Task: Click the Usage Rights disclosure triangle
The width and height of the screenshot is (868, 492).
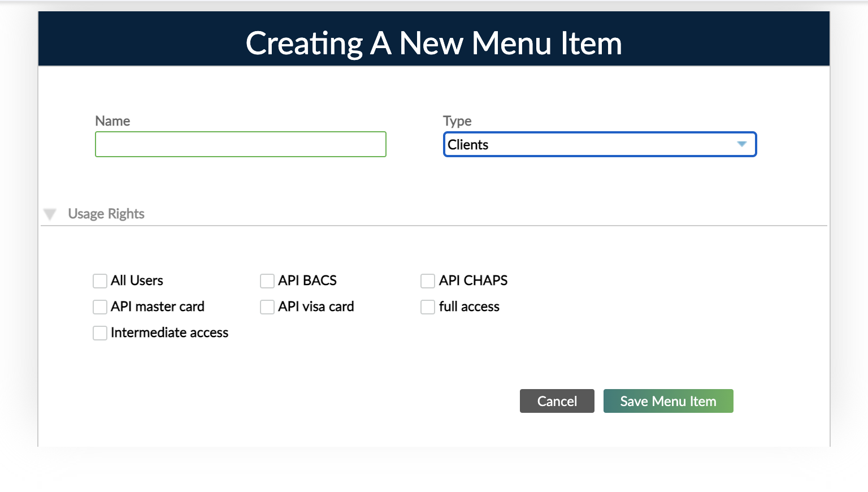Action: point(50,213)
